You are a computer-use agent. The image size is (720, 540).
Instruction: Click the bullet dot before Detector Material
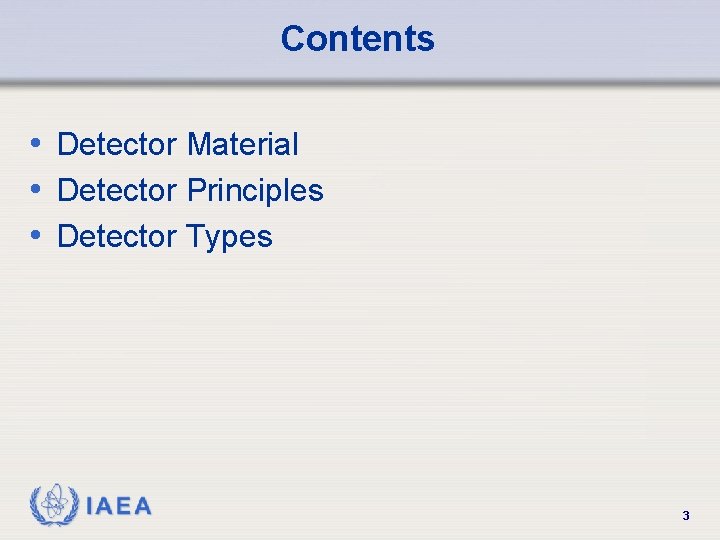click(x=35, y=143)
